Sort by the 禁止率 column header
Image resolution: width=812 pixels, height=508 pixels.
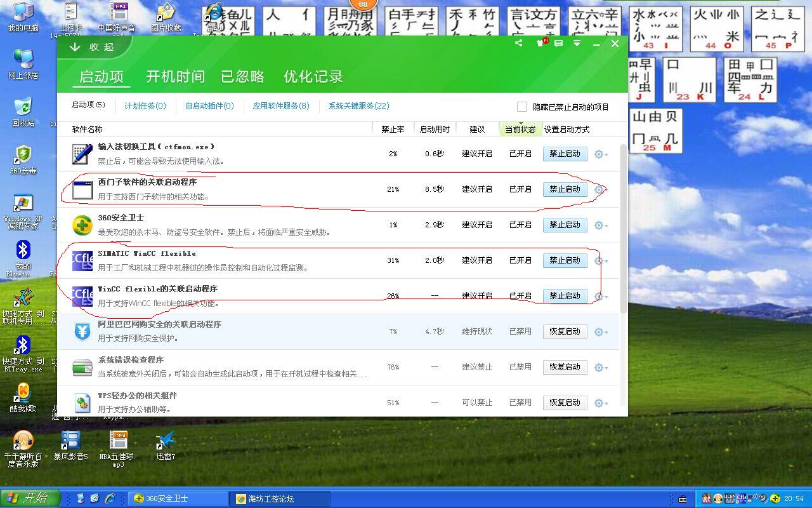coord(393,130)
